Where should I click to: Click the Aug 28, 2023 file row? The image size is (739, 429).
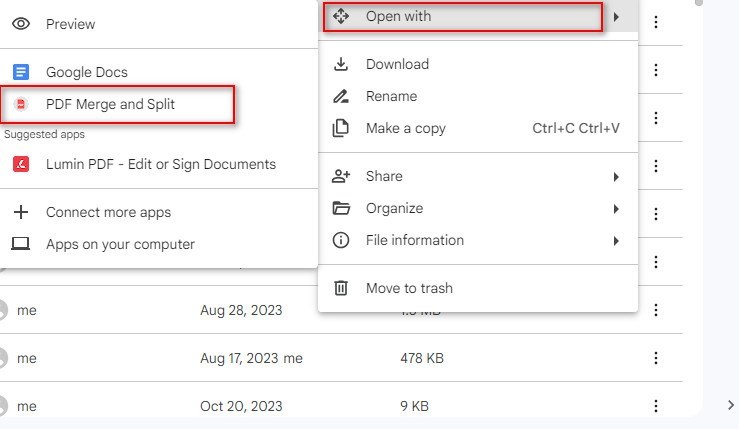click(x=240, y=310)
